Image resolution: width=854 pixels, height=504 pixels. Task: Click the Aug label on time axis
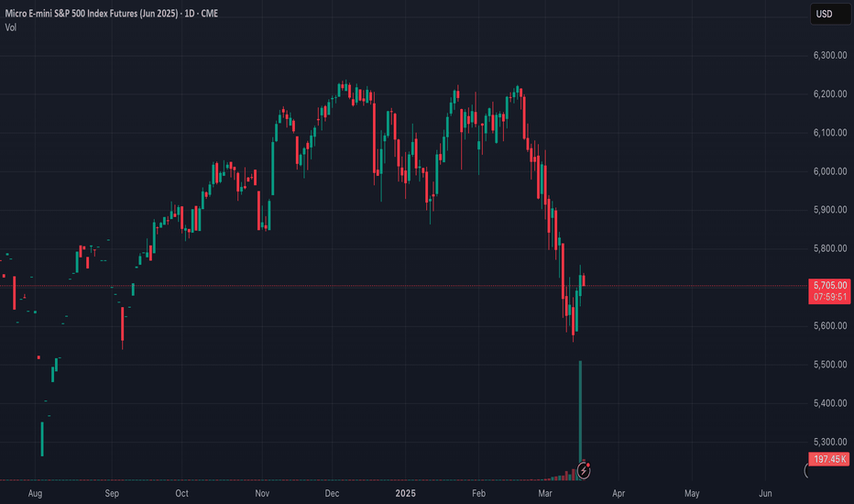pos(35,493)
